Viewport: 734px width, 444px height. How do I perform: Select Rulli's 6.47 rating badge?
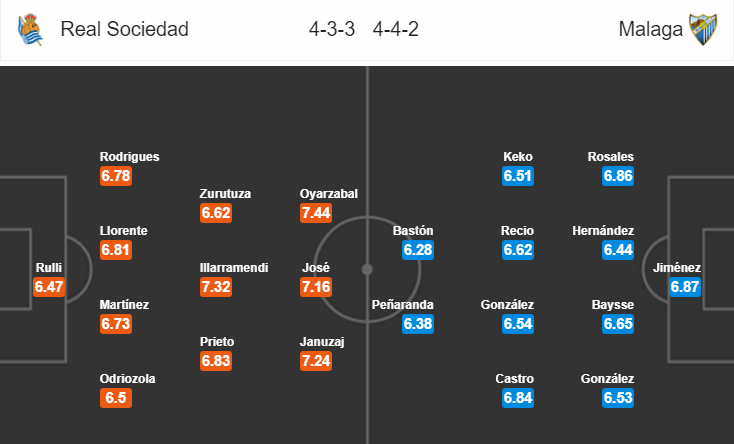click(x=49, y=287)
